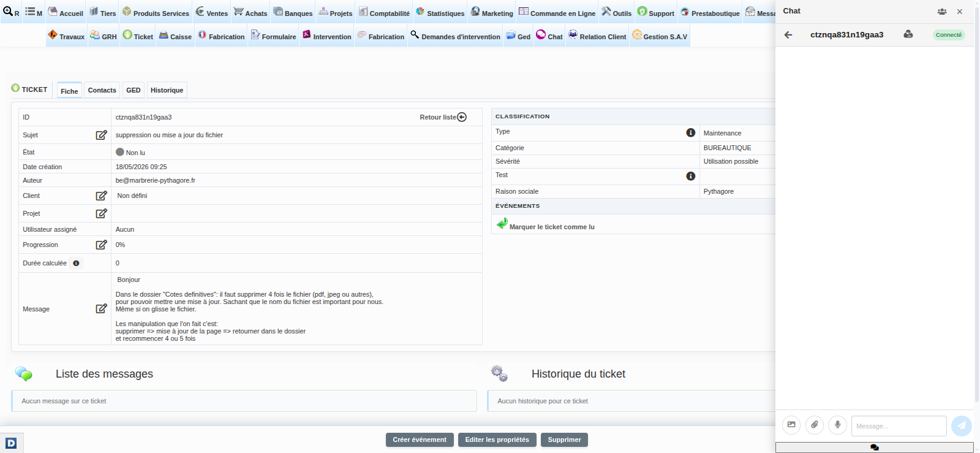Open the Relation Client menu
The height and width of the screenshot is (453, 980).
[x=597, y=36]
